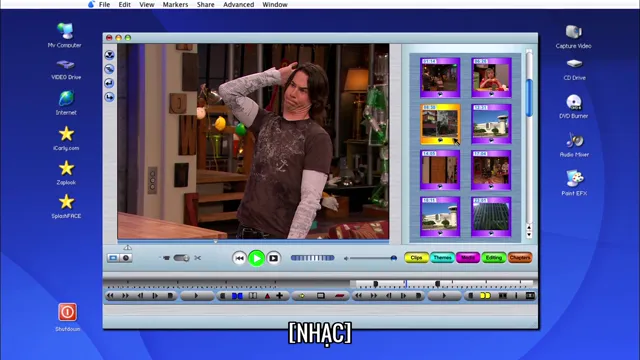Viewport: 640px width, 360px height.
Task: Click rewind in the right timeline controls
Action: coord(358,296)
